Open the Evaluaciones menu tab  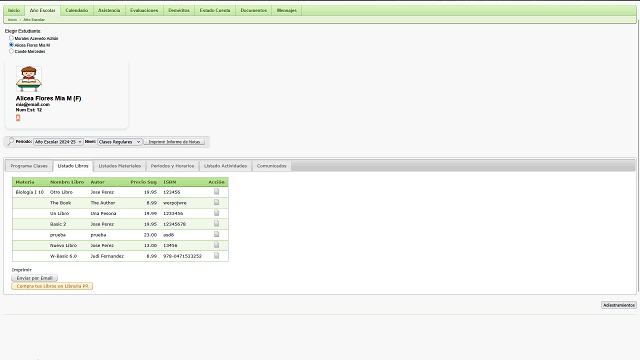(x=144, y=10)
